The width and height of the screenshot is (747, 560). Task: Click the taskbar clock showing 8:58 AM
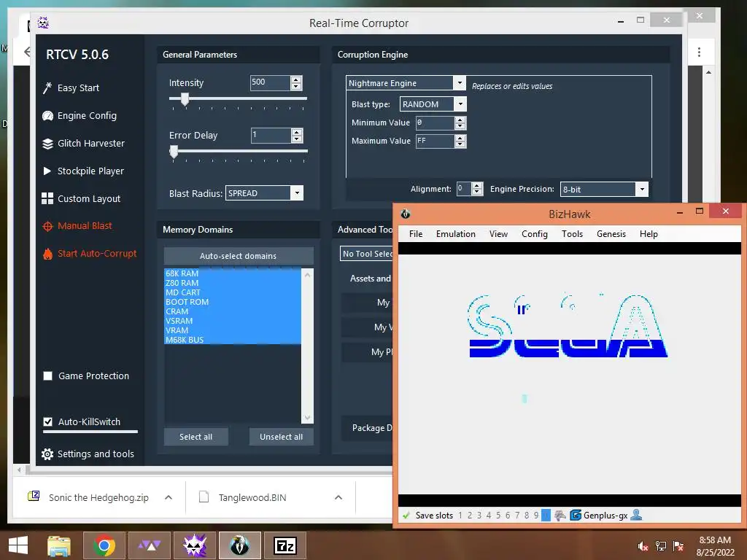pyautogui.click(x=715, y=540)
